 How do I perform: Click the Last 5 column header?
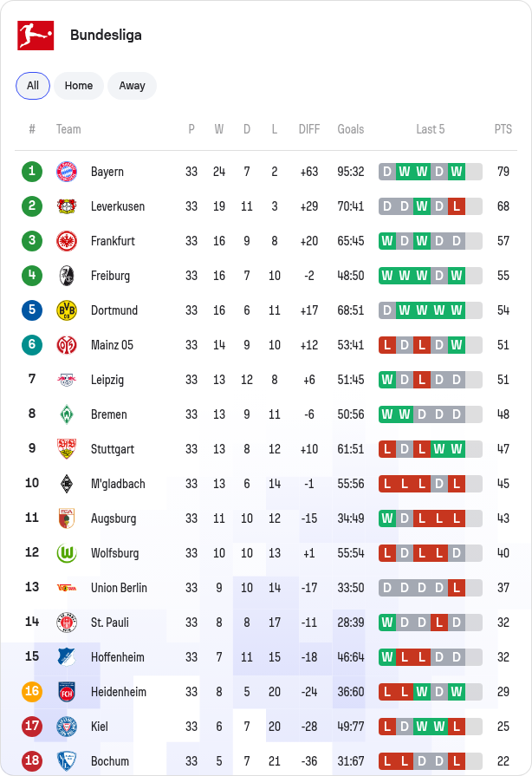pos(430,129)
